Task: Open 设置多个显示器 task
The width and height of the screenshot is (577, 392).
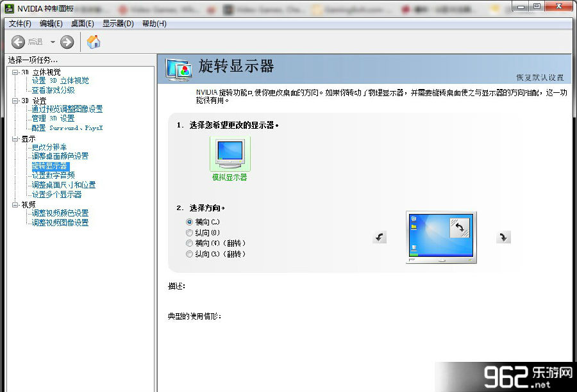Action: (x=56, y=195)
